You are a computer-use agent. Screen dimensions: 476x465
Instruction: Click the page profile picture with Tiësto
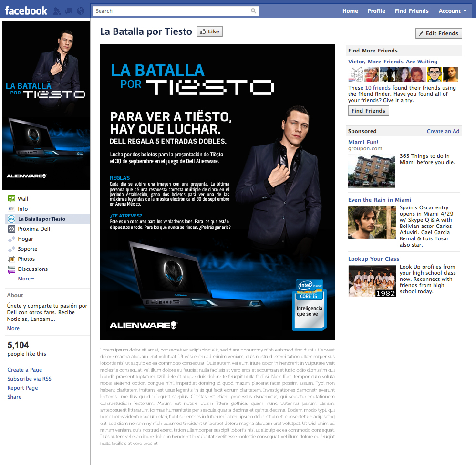pos(46,105)
